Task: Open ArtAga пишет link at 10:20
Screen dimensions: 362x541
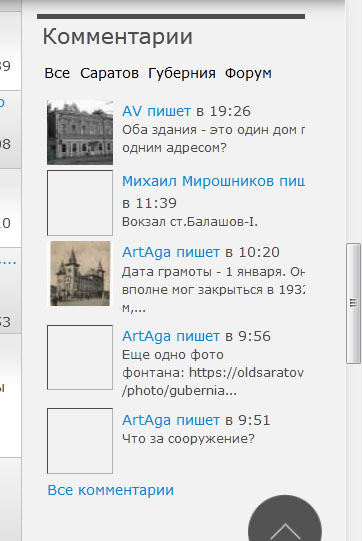Action: pyautogui.click(x=171, y=252)
